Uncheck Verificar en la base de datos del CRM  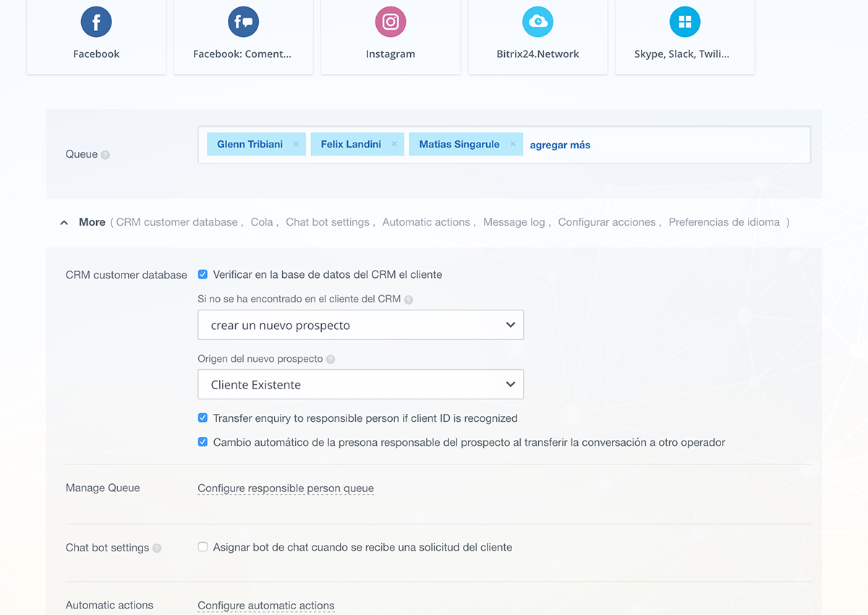pos(203,275)
